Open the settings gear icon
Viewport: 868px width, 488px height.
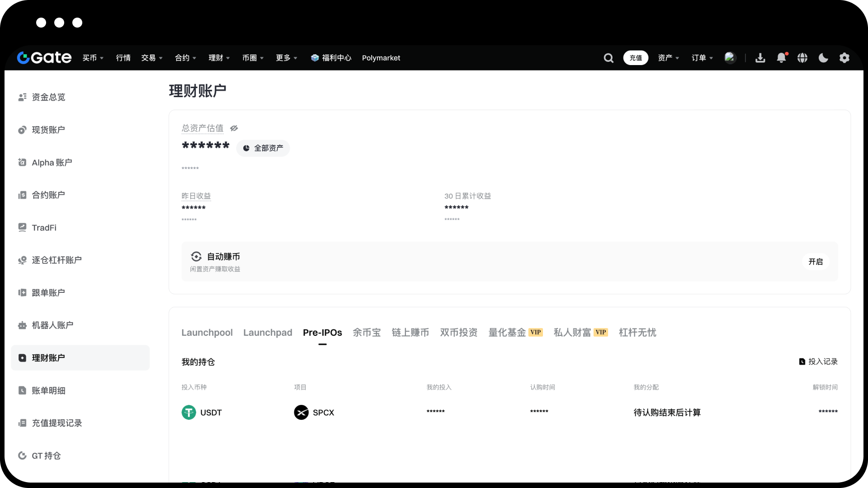(x=844, y=58)
